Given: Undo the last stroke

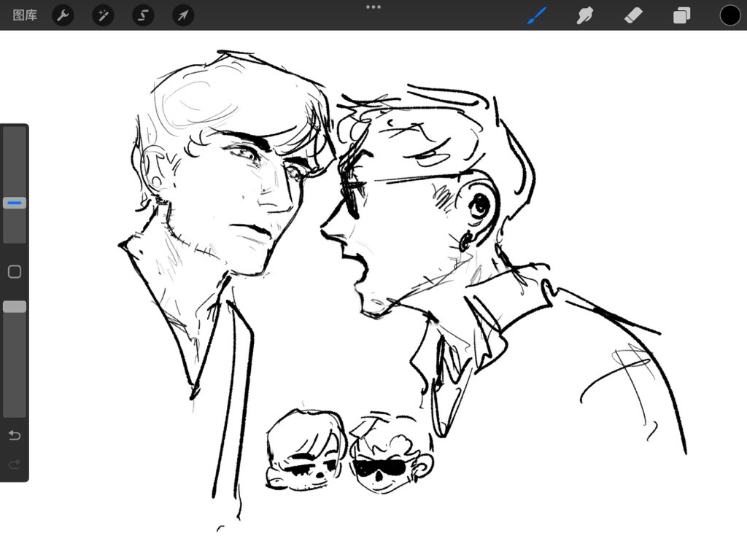Looking at the screenshot, I should click(x=15, y=435).
